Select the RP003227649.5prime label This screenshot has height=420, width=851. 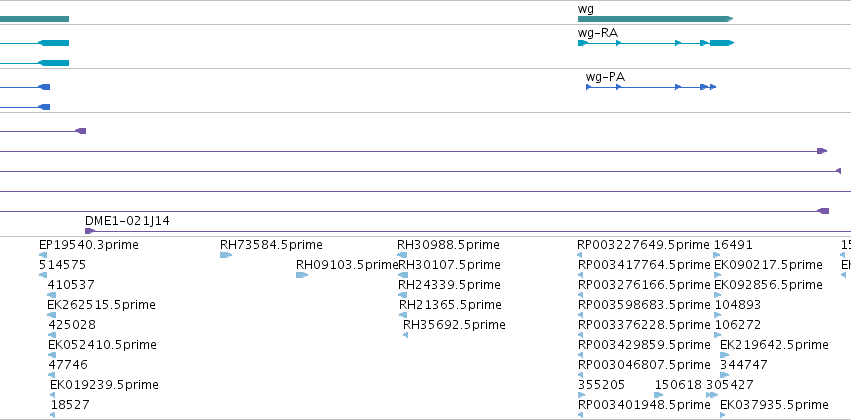tap(643, 245)
